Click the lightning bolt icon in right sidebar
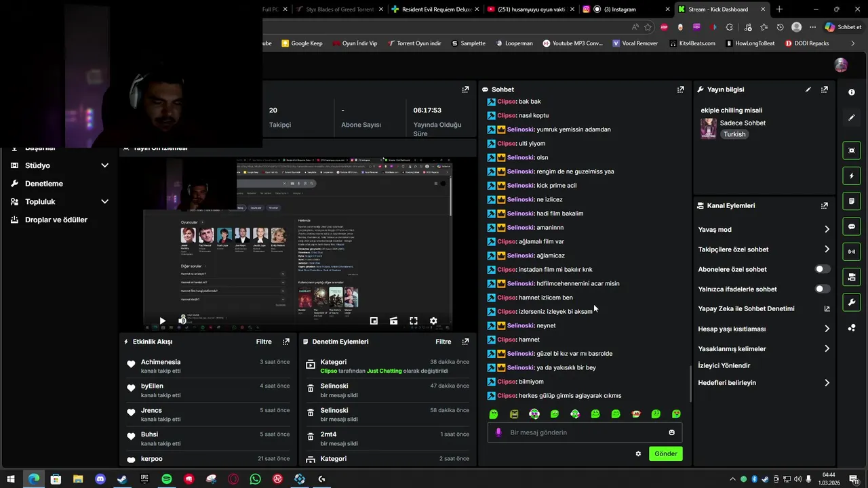868x488 pixels. point(852,176)
